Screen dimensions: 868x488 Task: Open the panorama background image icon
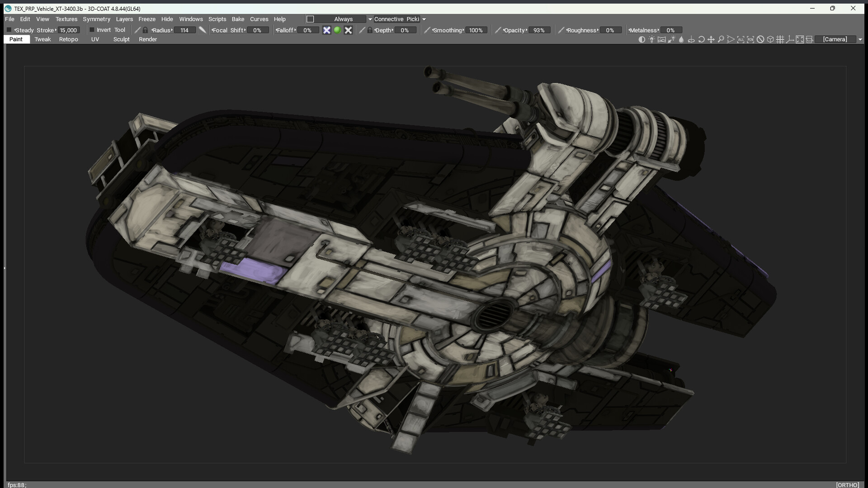[661, 39]
